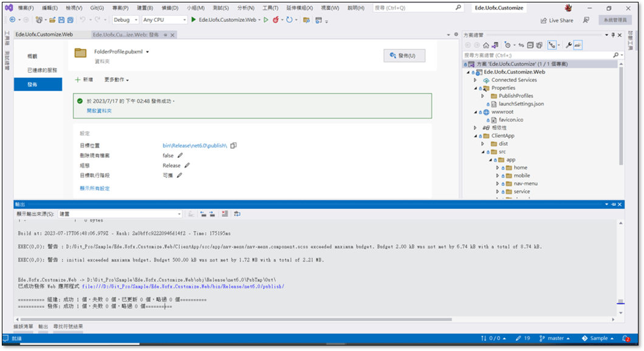Image resolution: width=644 pixels, height=351 pixels.
Task: Expand the PublishProfiles folder
Action: 482,96
